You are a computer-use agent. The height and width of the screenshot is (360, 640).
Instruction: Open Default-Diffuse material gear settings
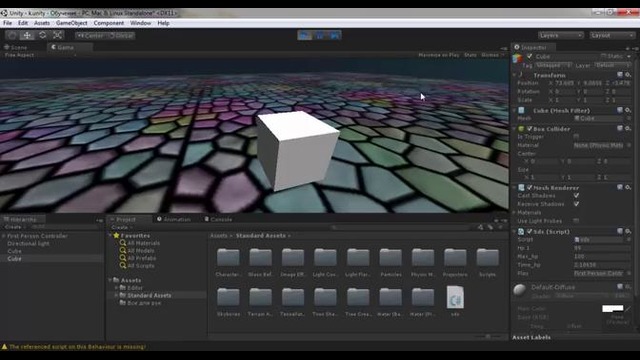tap(628, 287)
